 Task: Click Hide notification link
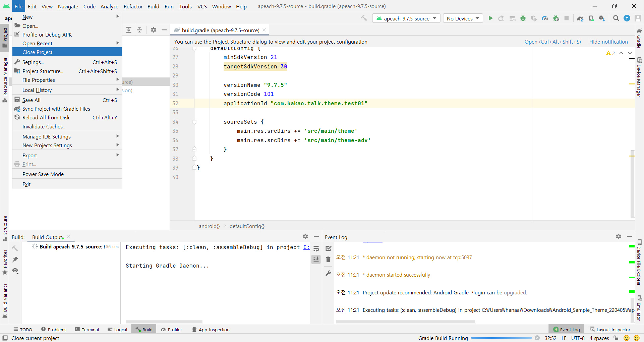coord(608,42)
